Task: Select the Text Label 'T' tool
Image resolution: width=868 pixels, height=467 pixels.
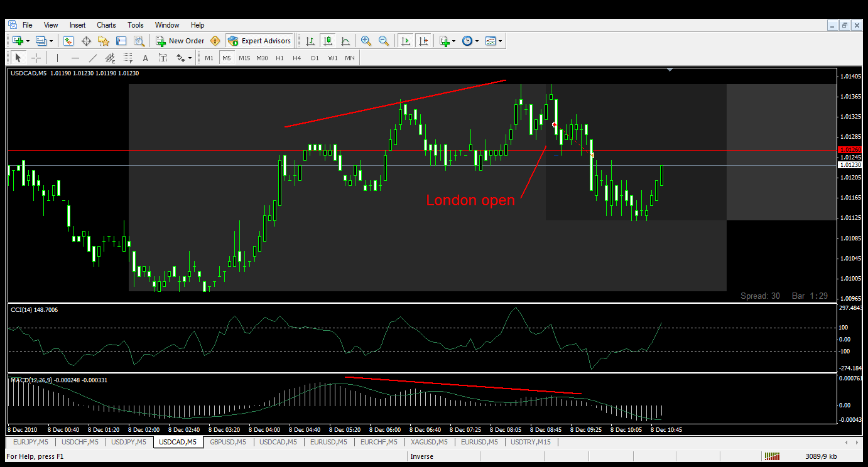Action: pos(163,58)
